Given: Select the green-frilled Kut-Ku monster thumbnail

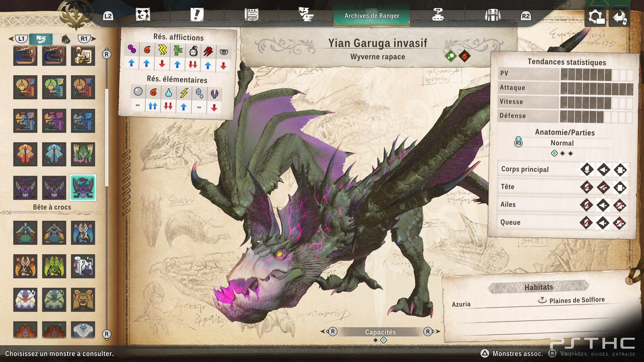Looking at the screenshot, I should [54, 87].
